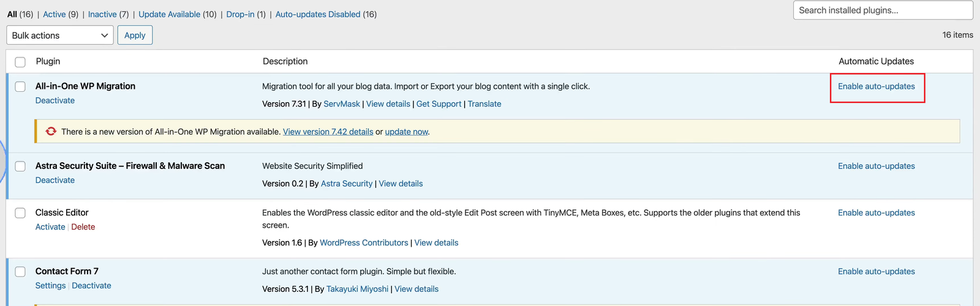980x306 pixels.
Task: Open the Astra Security author link
Action: 347,184
